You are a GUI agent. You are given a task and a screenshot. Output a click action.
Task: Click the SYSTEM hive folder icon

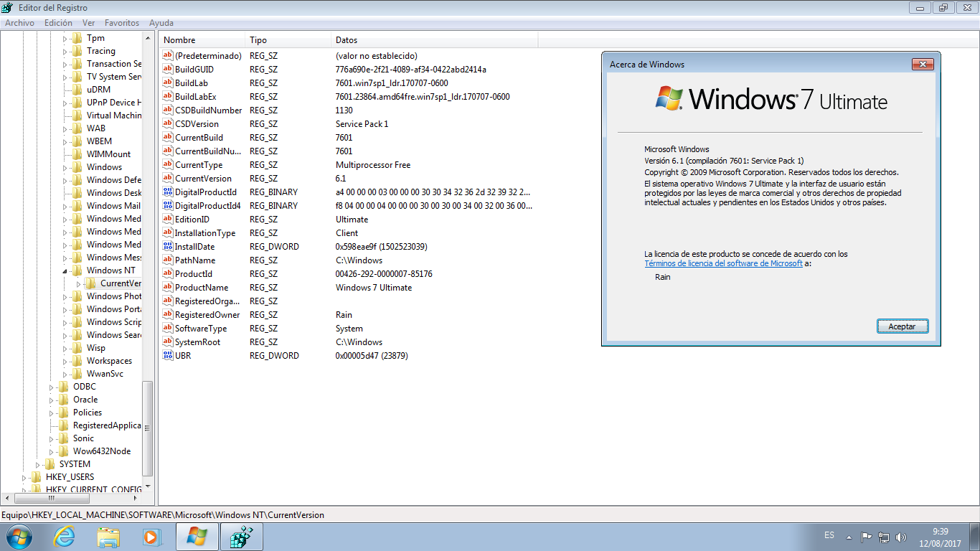pos(50,464)
